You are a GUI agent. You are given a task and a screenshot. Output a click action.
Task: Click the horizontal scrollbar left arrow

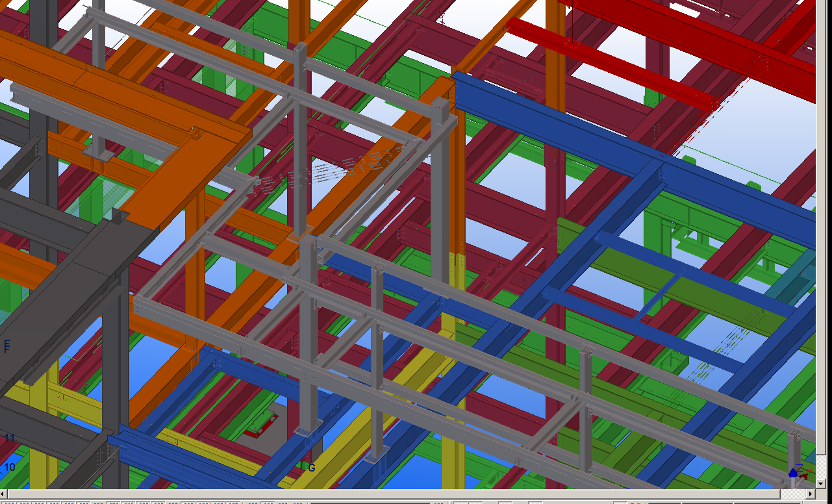[x=5, y=494]
